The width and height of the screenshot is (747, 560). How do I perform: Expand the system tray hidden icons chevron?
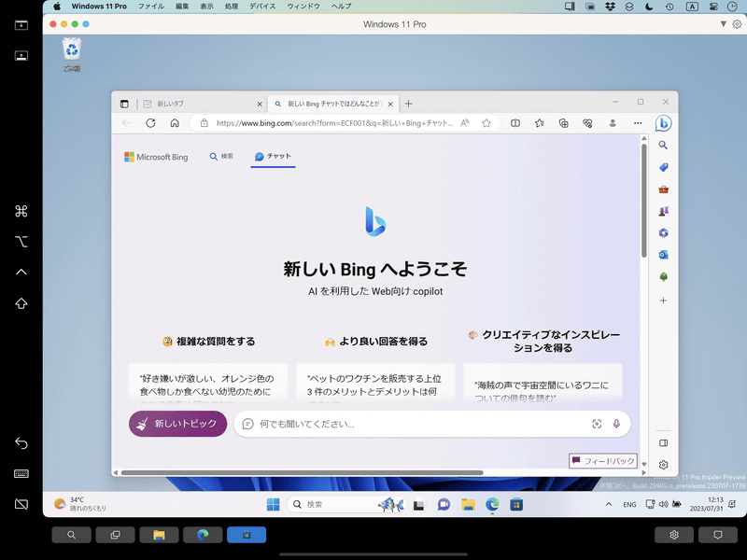coord(609,504)
